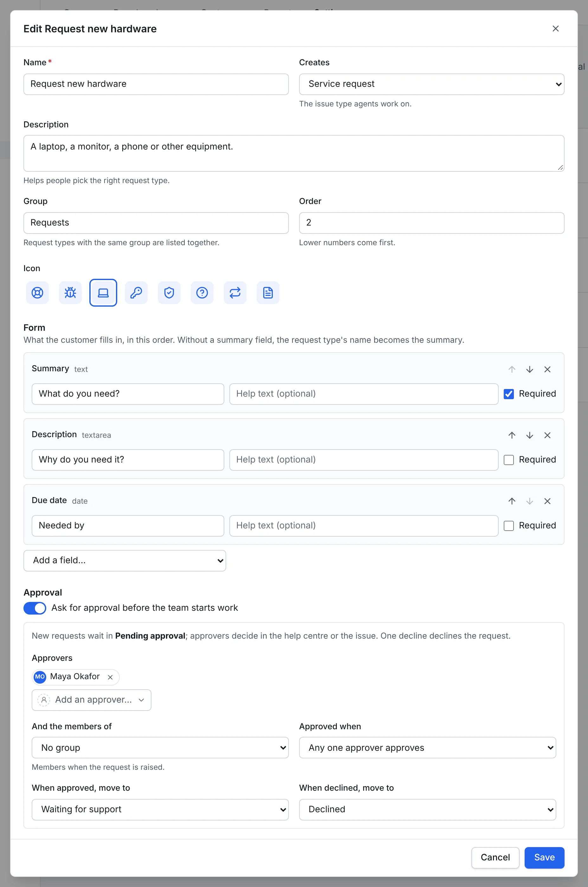Click the Order input field
The image size is (588, 887).
(x=431, y=223)
